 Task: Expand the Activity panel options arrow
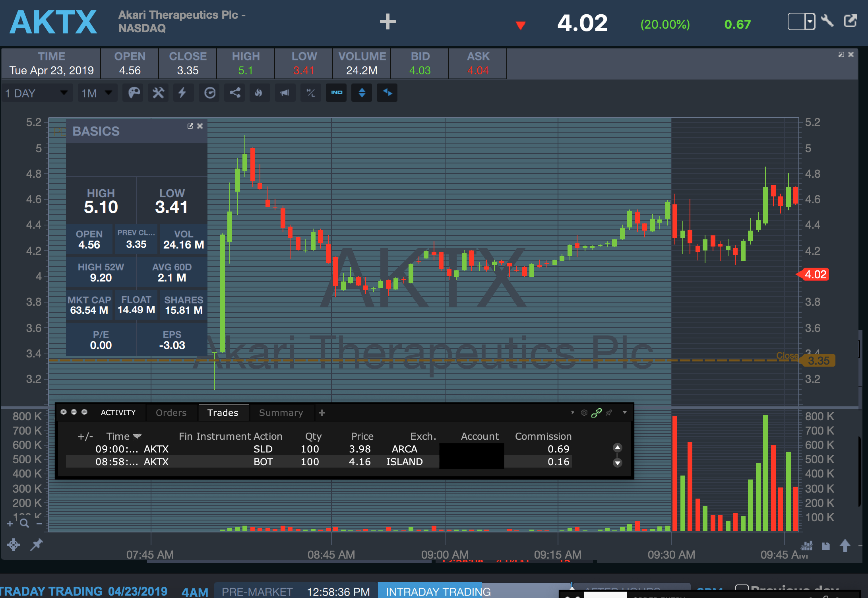(625, 412)
